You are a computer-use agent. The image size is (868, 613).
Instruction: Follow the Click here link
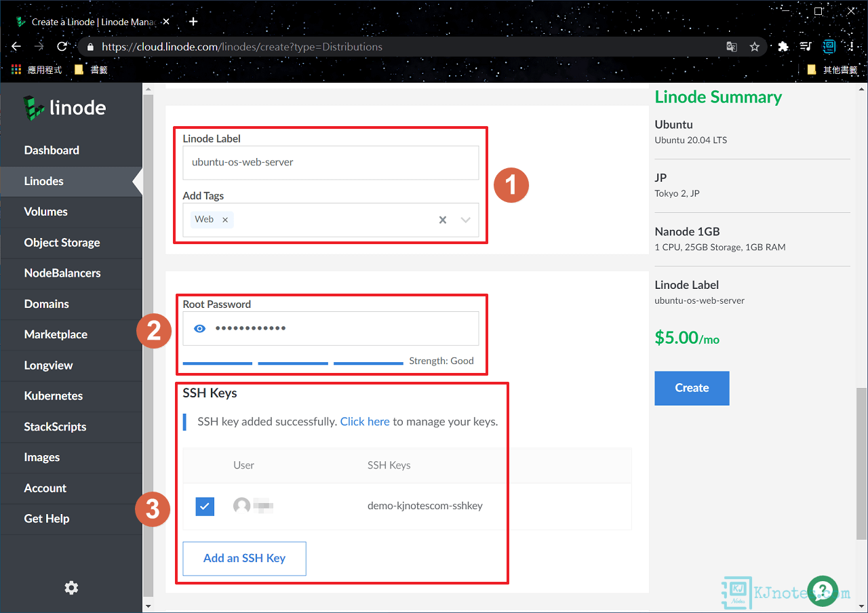pos(365,422)
